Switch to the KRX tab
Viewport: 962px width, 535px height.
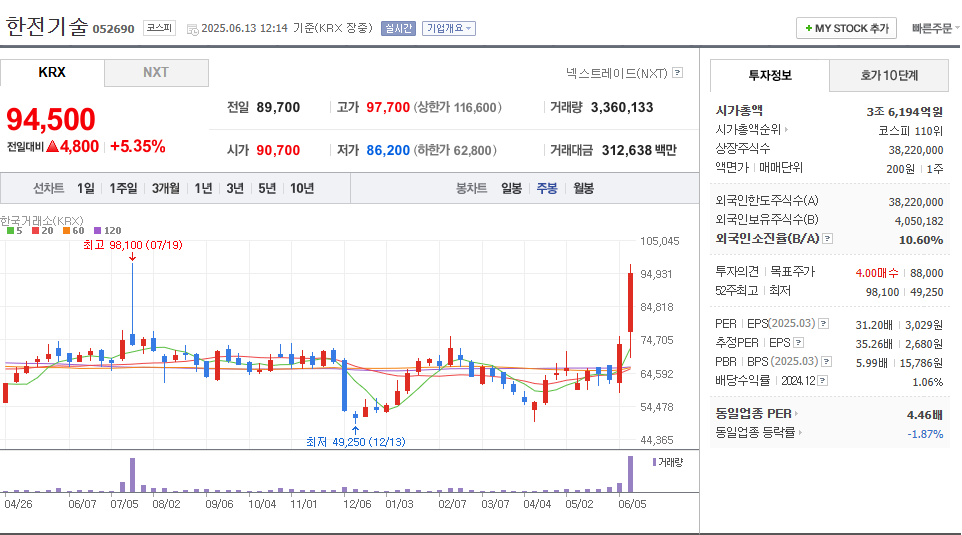point(52,72)
